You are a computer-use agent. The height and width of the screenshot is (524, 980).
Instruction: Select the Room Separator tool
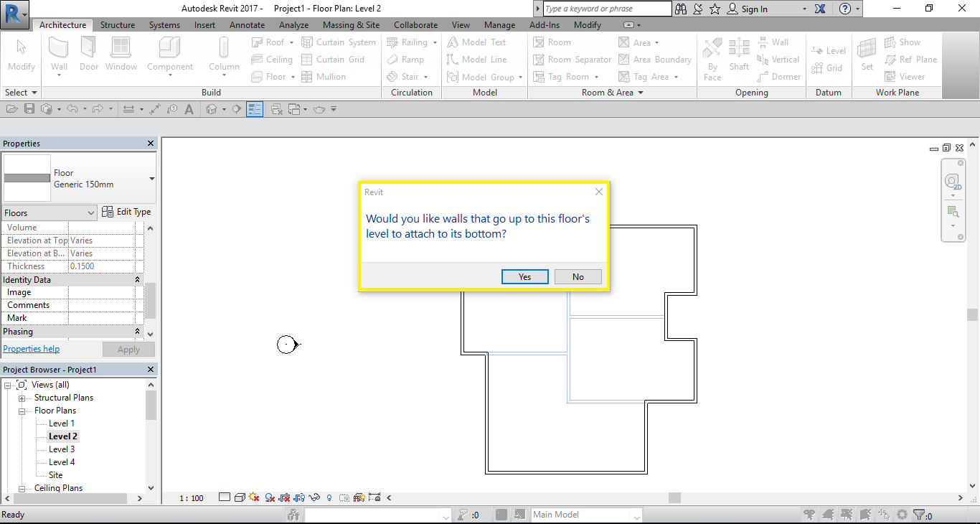573,60
